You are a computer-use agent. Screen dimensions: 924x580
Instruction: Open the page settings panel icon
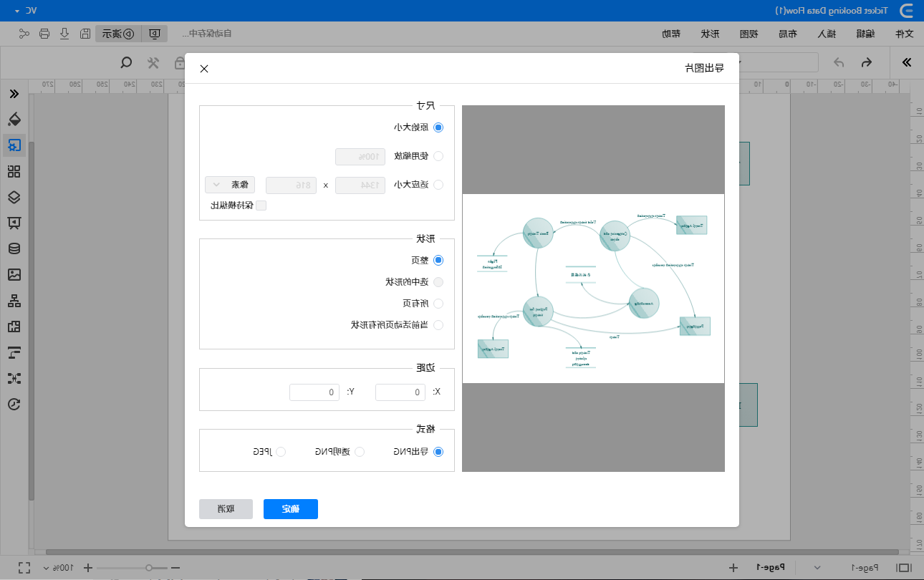14,145
